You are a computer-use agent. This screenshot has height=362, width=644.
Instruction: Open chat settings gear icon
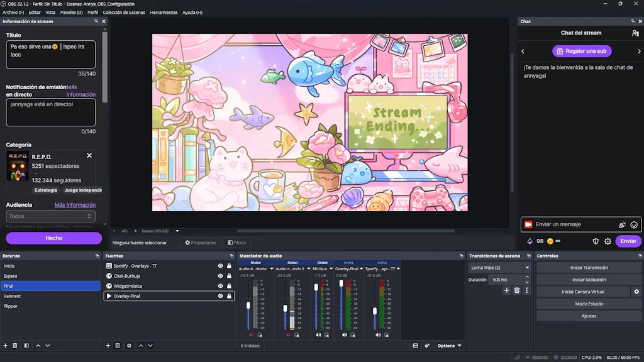(608, 241)
